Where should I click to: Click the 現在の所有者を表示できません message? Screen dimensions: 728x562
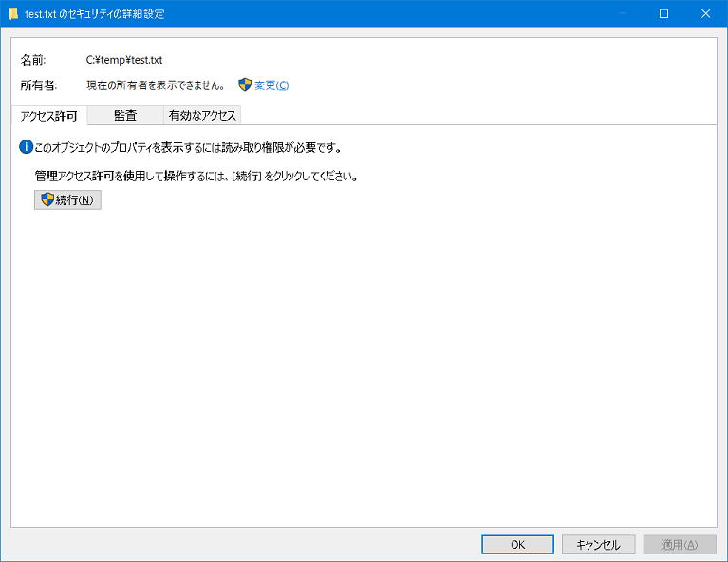(156, 85)
